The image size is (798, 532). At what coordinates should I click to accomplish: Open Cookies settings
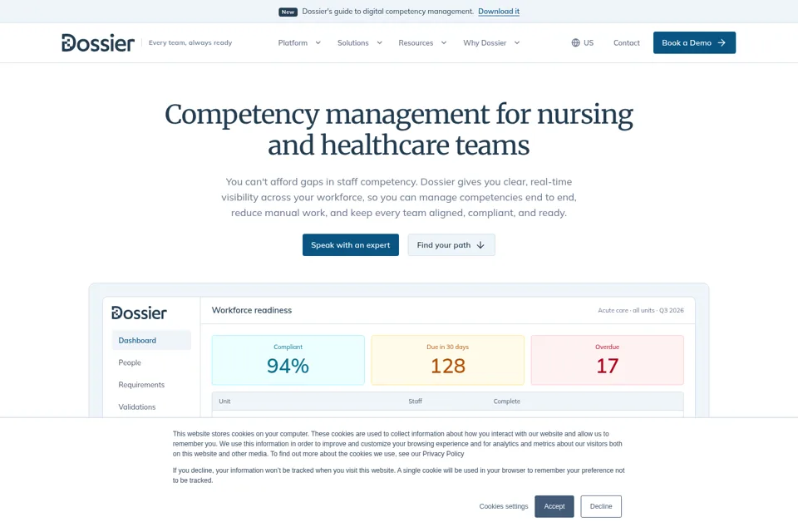point(504,506)
